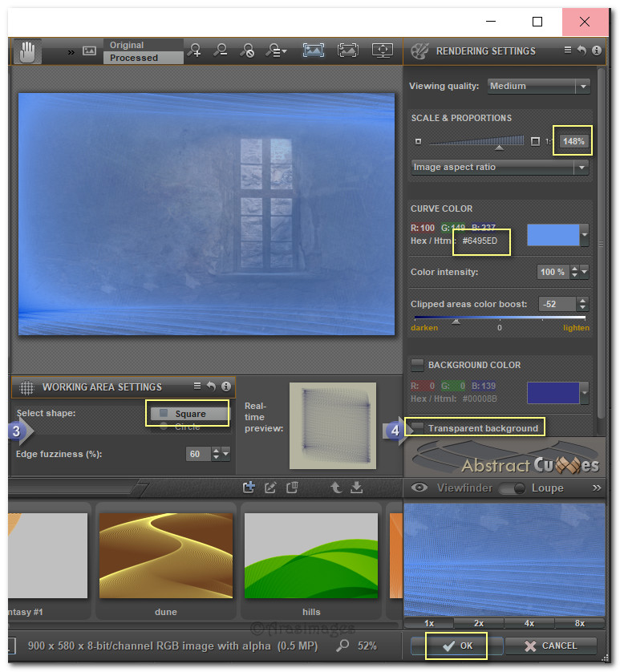Viewport: 620px width, 672px height.
Task: Toggle the Viewfinder/Loupe switch
Action: [x=513, y=488]
